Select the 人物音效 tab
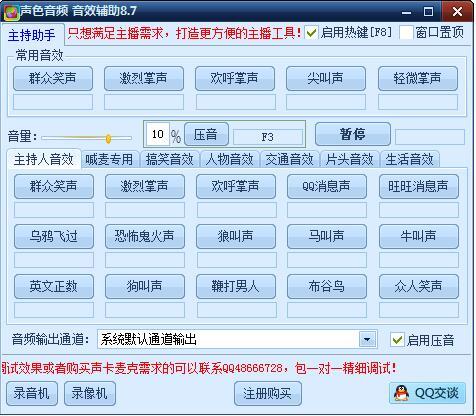Image resolution: width=476 pixels, height=416 pixels. coord(230,160)
